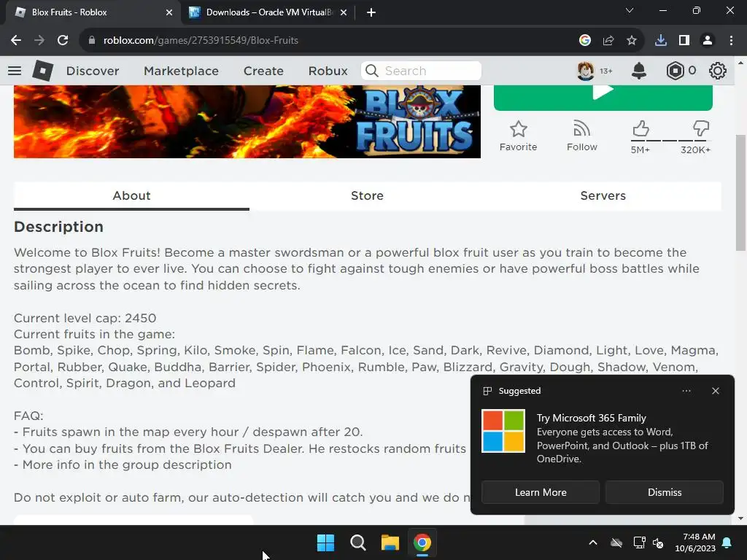Open Chrome downloads icon
Screen dimensions: 747x560
(661, 41)
